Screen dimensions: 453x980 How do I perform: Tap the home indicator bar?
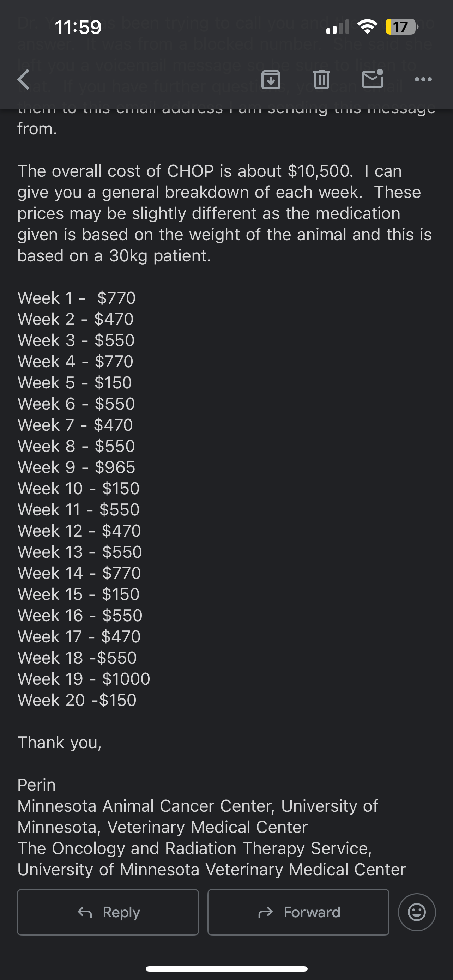point(226,969)
